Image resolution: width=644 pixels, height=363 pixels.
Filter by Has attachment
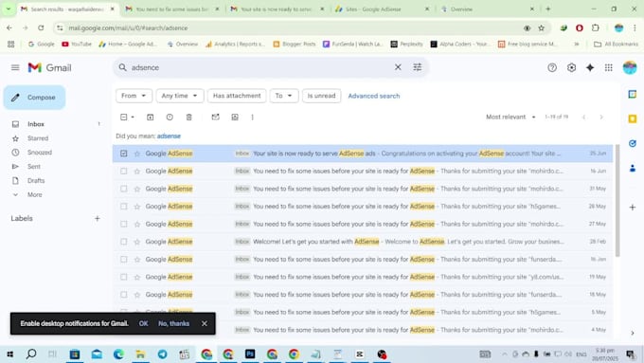pyautogui.click(x=237, y=96)
